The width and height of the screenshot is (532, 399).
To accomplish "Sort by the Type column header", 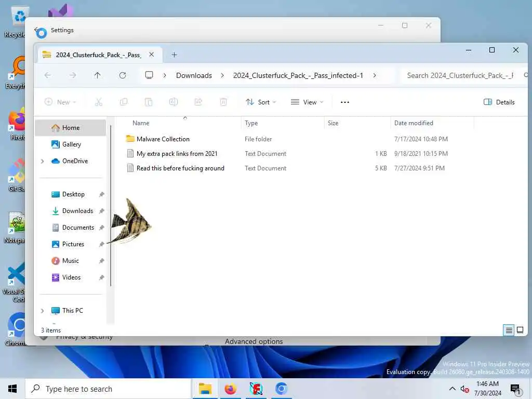I will [283, 123].
